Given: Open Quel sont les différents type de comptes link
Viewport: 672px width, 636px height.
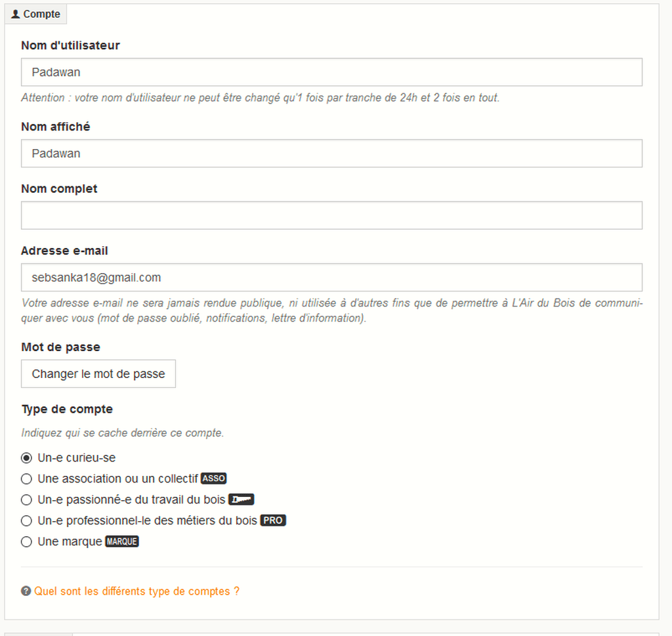Looking at the screenshot, I should tap(136, 591).
